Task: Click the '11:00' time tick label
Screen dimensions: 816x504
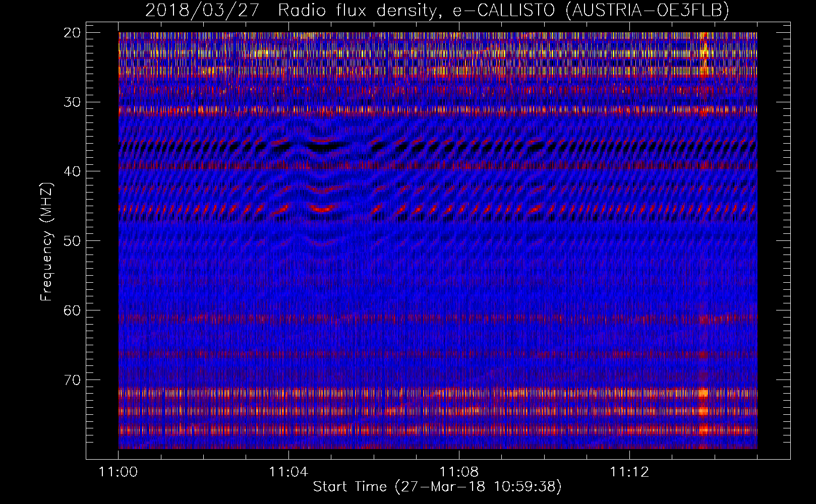Action: pos(119,472)
